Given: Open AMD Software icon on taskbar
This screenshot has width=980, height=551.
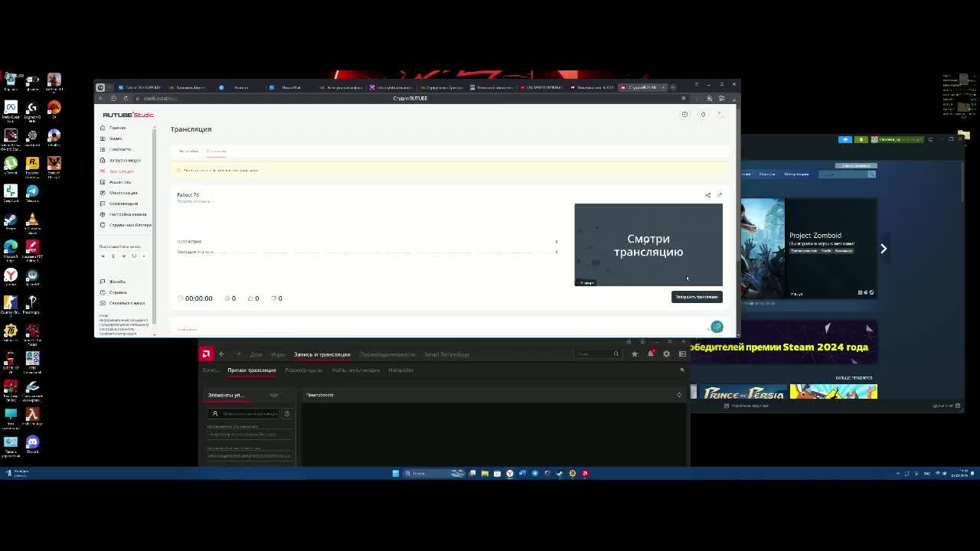Looking at the screenshot, I should click(x=585, y=473).
